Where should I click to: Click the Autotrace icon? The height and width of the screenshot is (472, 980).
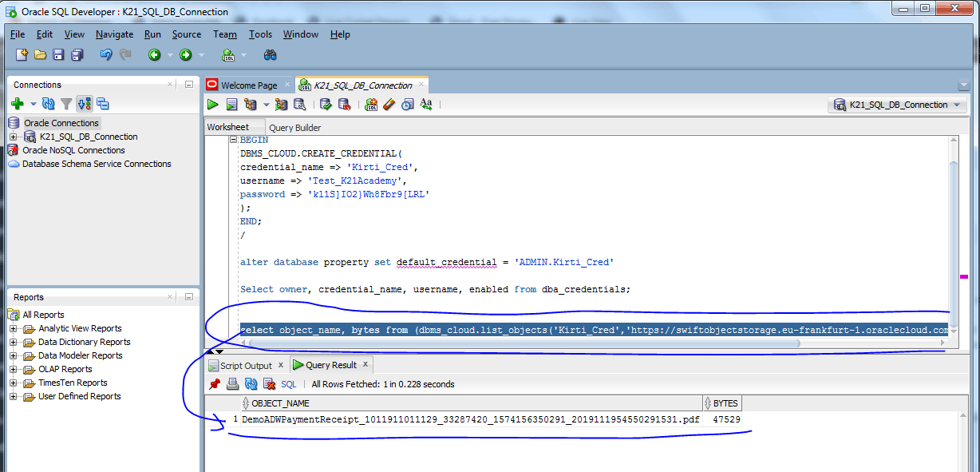[x=281, y=105]
